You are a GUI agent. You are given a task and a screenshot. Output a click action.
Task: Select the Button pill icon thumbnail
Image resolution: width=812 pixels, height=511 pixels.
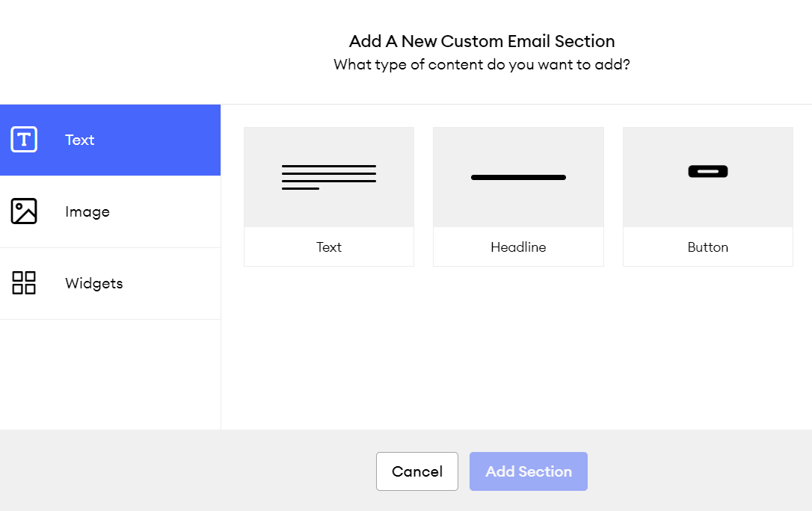[707, 171]
